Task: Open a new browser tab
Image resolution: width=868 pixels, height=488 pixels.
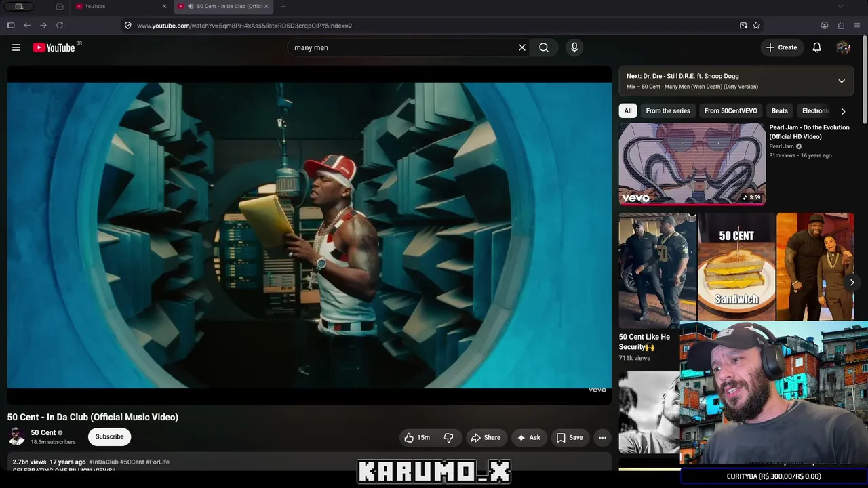Action: (283, 6)
